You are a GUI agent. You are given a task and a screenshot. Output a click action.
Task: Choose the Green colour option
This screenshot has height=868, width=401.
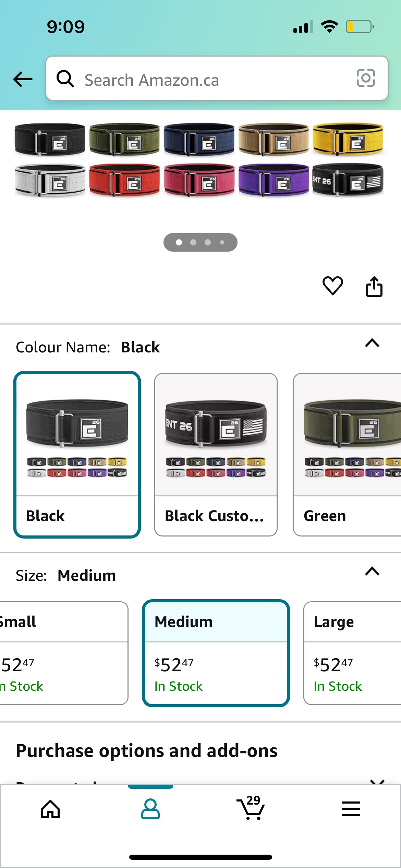[347, 455]
